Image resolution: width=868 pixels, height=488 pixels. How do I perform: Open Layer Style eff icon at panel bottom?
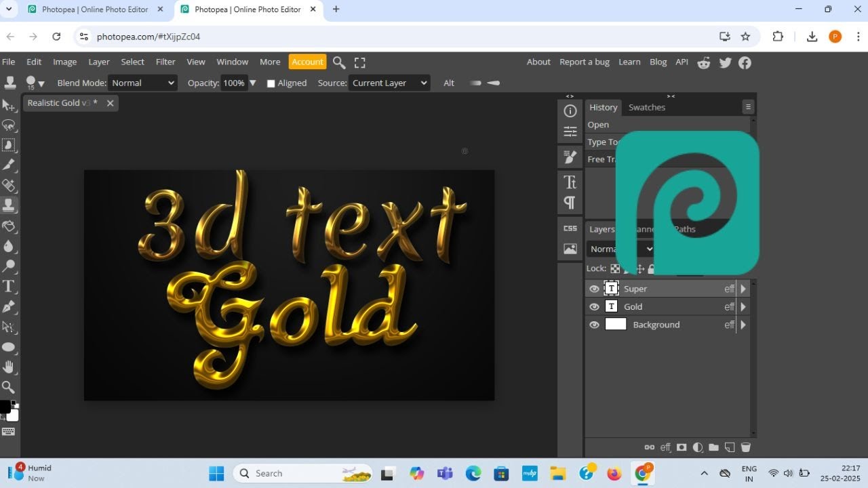point(665,447)
